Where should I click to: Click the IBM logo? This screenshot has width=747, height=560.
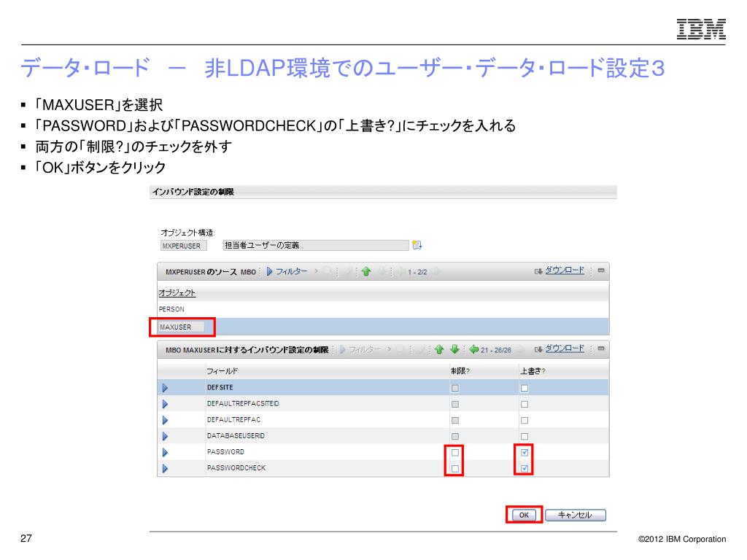pyautogui.click(x=701, y=29)
